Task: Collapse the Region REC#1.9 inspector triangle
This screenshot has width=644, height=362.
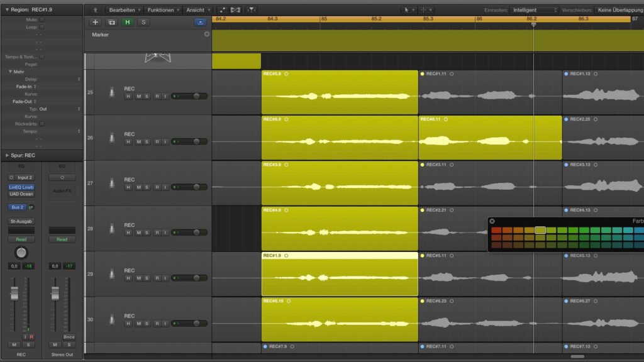Action: click(x=7, y=9)
